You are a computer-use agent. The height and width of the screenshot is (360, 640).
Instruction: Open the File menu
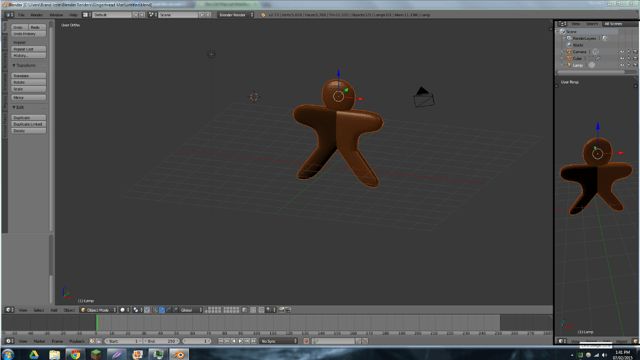[21, 15]
